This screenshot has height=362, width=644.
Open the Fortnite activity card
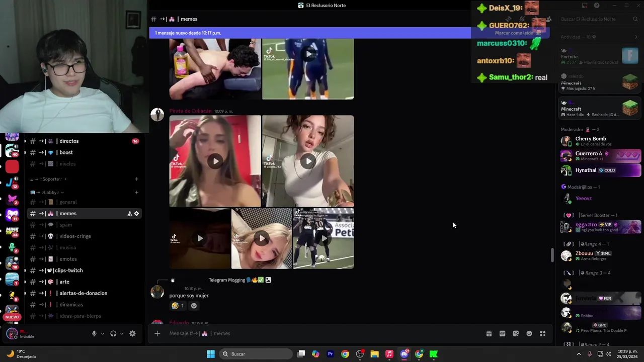(600, 56)
